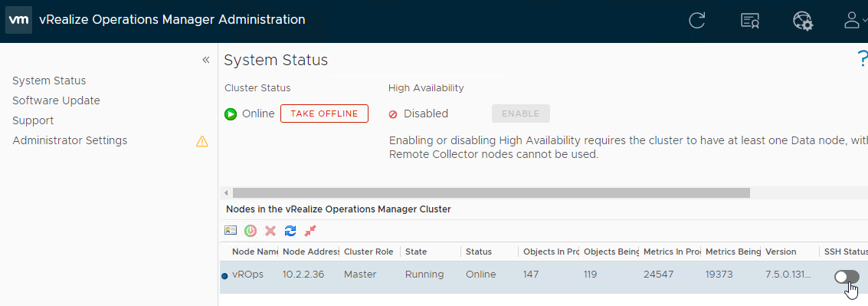Image resolution: width=868 pixels, height=306 pixels.
Task: Sort by Metrics In Process column header
Action: [x=672, y=252]
